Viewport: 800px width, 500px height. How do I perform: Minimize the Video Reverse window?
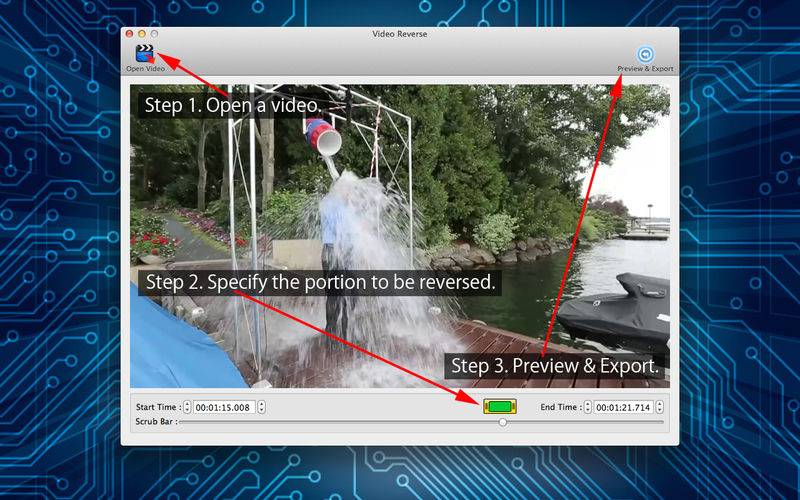tap(142, 34)
